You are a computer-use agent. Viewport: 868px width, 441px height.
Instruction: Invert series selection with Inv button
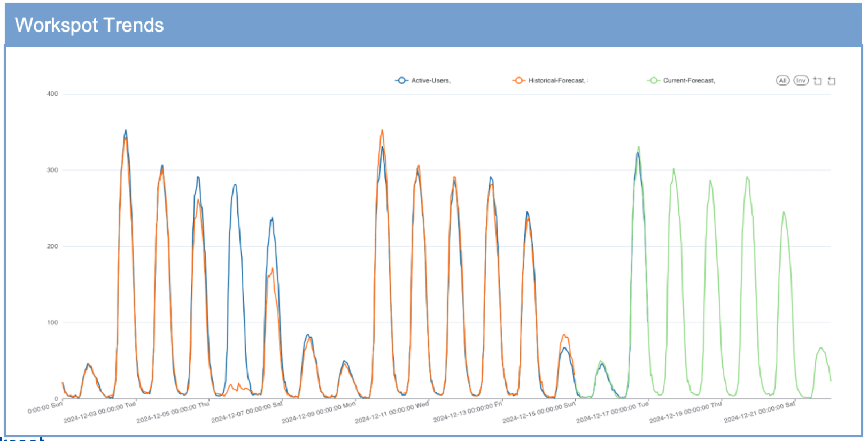pyautogui.click(x=801, y=81)
